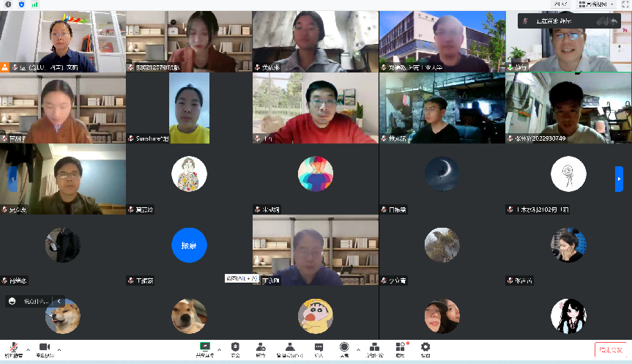The height and width of the screenshot is (364, 632).
Task: Select the tree photo avatar participant
Action: coord(442,245)
